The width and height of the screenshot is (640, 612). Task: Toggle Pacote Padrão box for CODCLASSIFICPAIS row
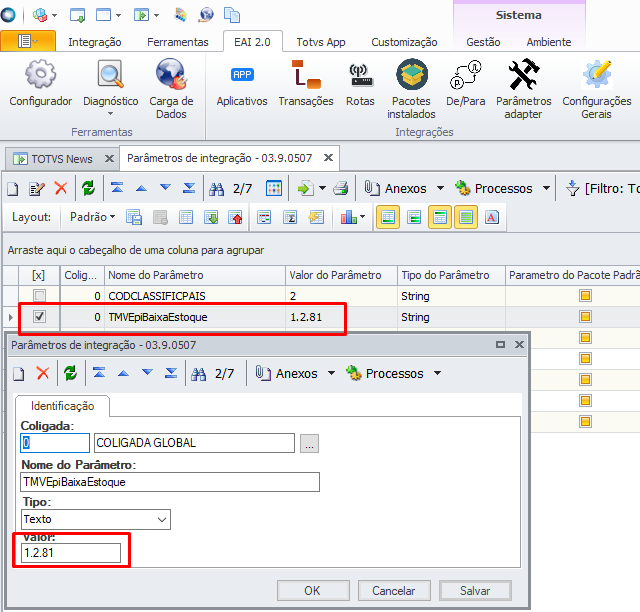point(585,295)
